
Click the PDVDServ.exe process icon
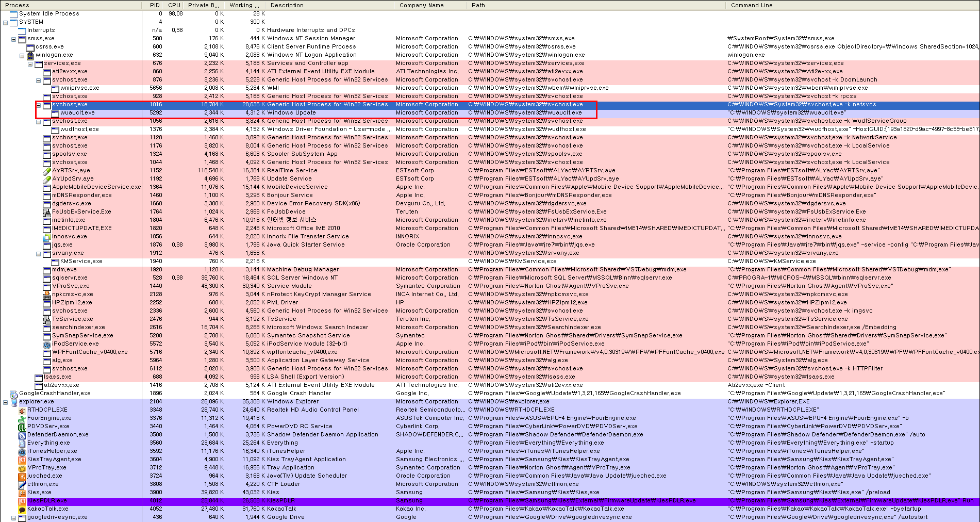[22, 427]
